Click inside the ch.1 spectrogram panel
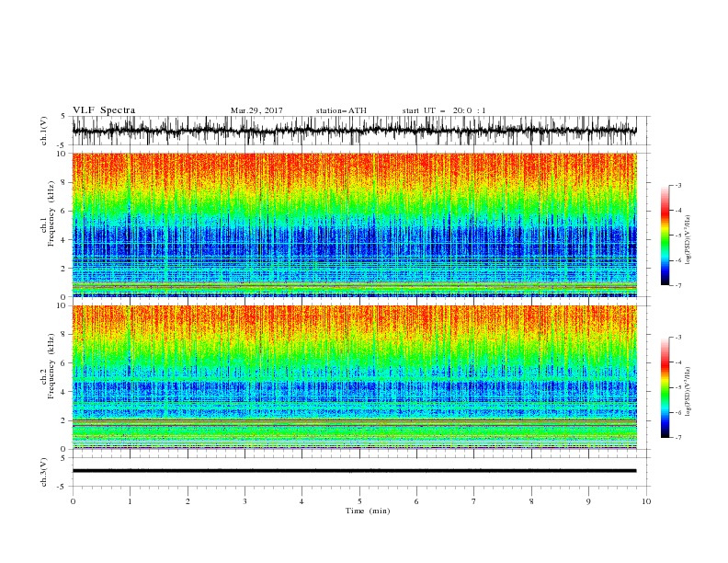Image resolution: width=728 pixels, height=563 pixels. pos(354,224)
